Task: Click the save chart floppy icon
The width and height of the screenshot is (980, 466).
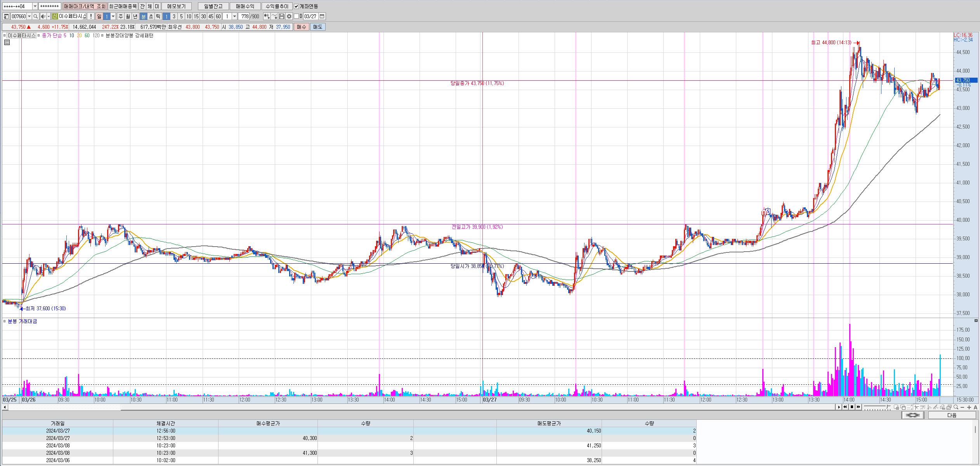Action: point(282,16)
